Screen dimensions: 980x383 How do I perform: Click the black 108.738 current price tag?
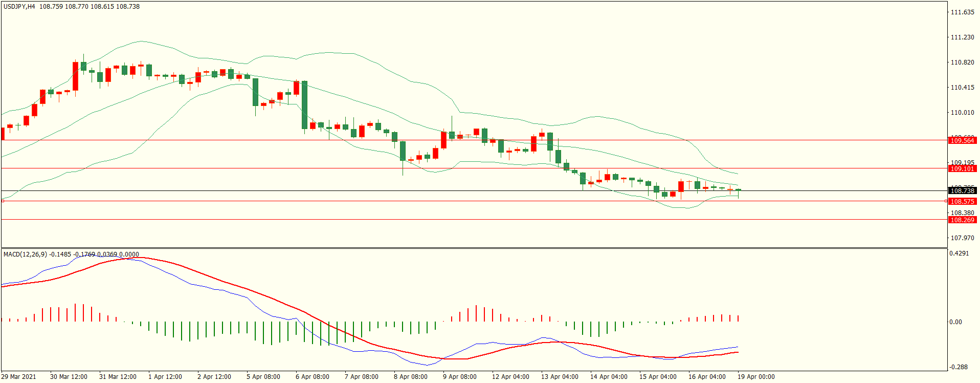coord(962,190)
